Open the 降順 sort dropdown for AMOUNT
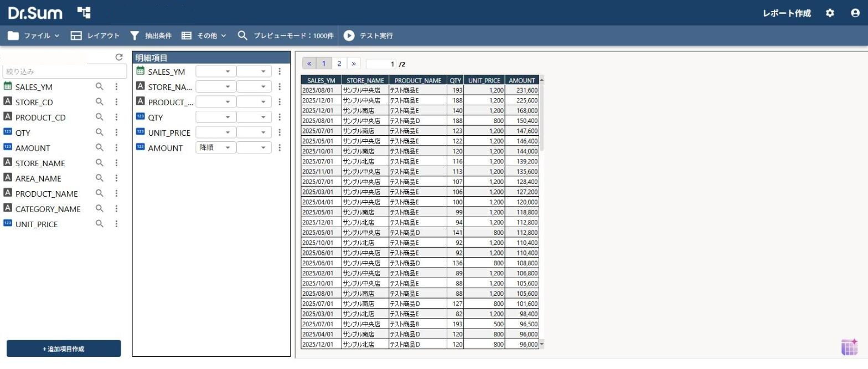The height and width of the screenshot is (369, 868). (x=216, y=147)
